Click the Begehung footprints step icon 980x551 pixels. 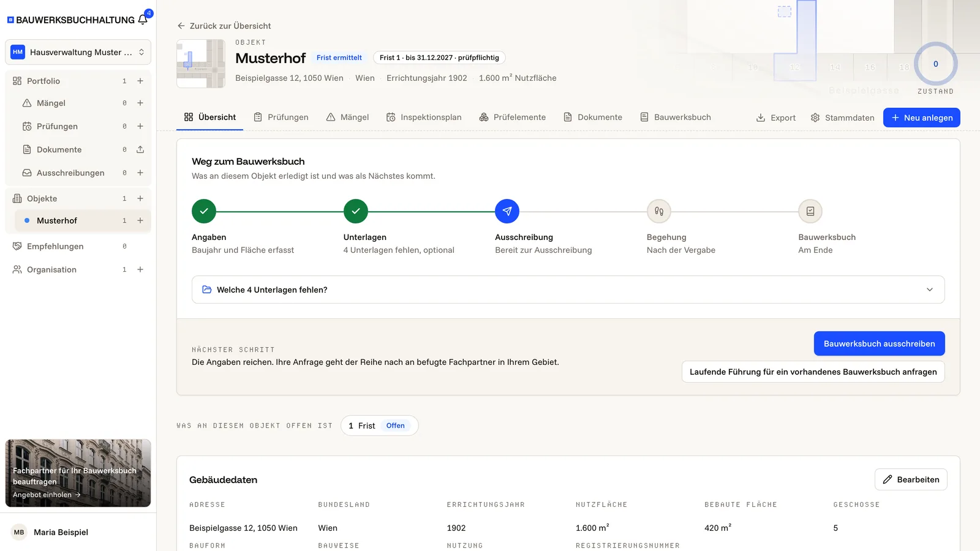click(x=659, y=211)
